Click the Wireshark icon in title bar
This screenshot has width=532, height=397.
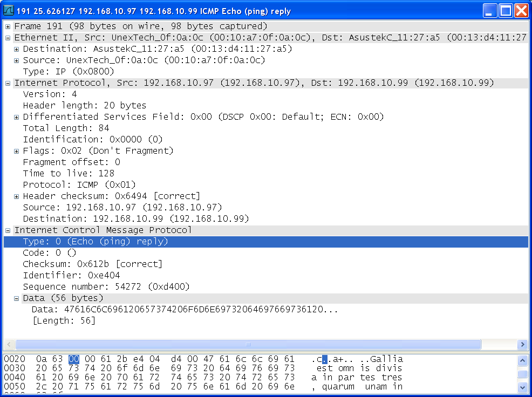(9, 11)
